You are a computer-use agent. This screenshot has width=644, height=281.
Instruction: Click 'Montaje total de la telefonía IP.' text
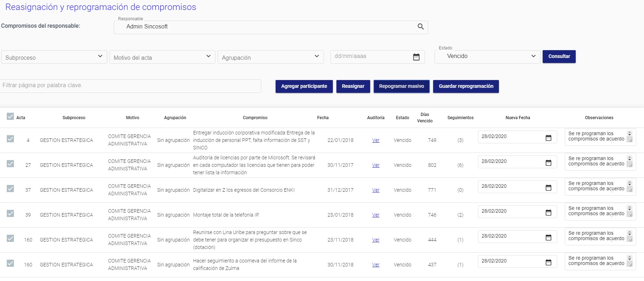tap(226, 215)
